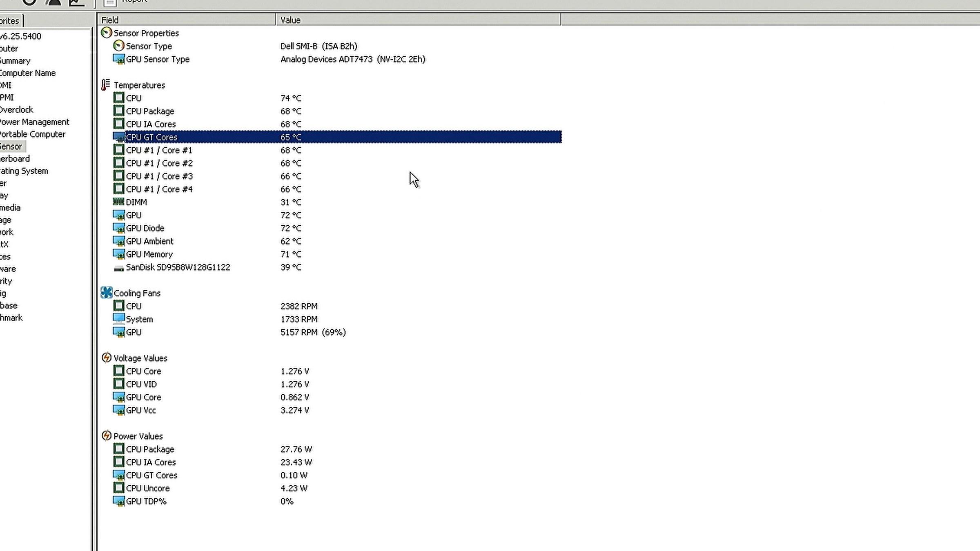Click the 5157 RPM (69%) GPU fan value
This screenshot has width=980, height=551.
[x=313, y=332]
